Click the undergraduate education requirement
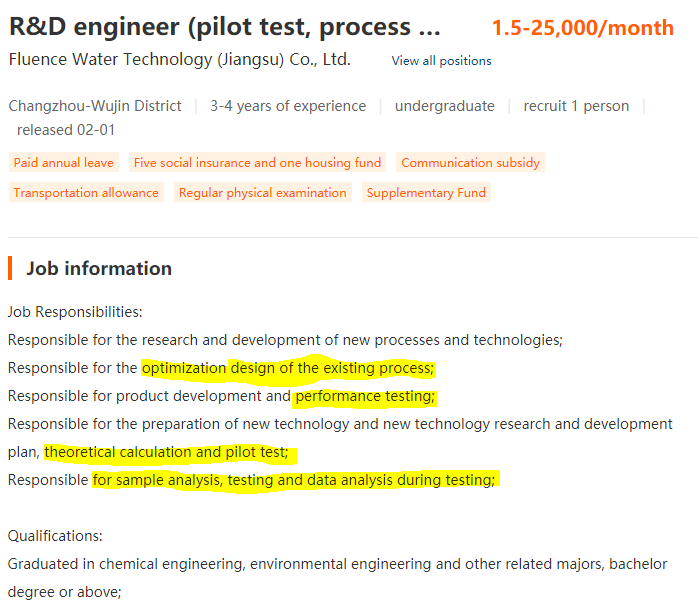The height and width of the screenshot is (608, 698). tap(445, 106)
